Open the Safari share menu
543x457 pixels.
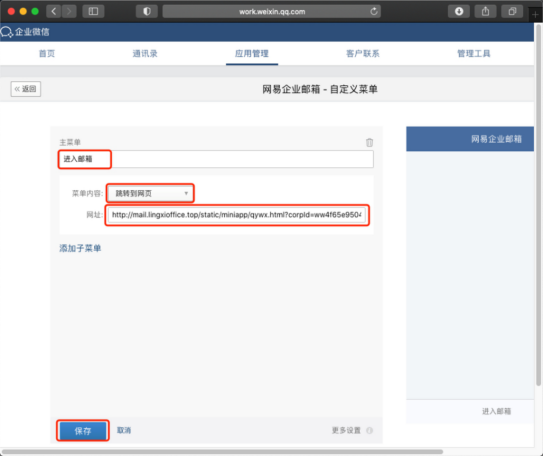click(x=486, y=11)
